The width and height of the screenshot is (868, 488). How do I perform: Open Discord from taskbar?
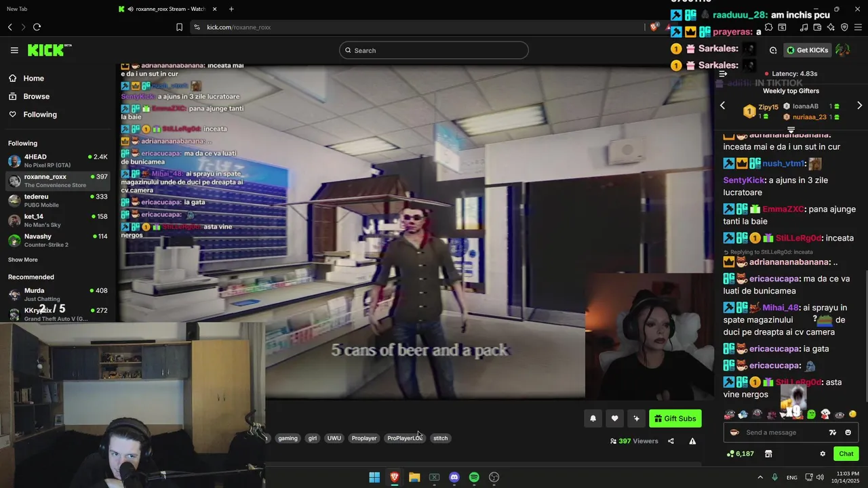point(454,477)
